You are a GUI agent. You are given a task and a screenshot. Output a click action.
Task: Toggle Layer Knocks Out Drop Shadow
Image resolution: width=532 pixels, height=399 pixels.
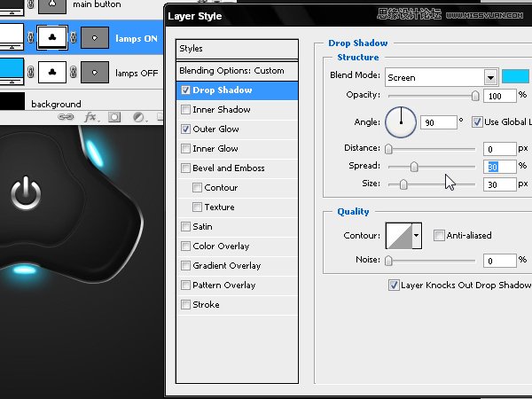tap(394, 285)
